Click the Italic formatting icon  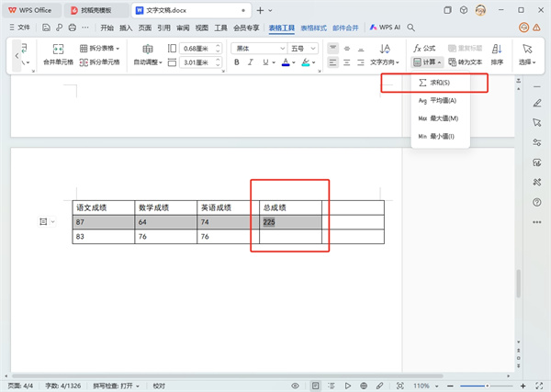[253, 62]
